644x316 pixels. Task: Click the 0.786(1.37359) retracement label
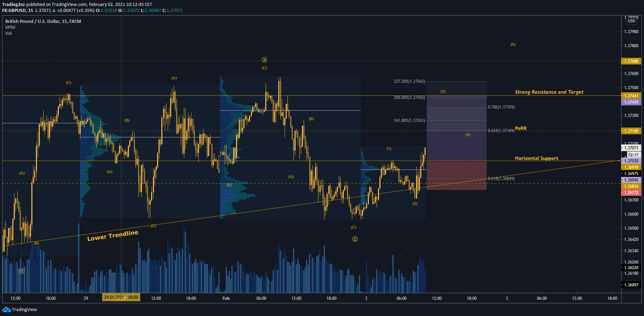[501, 107]
